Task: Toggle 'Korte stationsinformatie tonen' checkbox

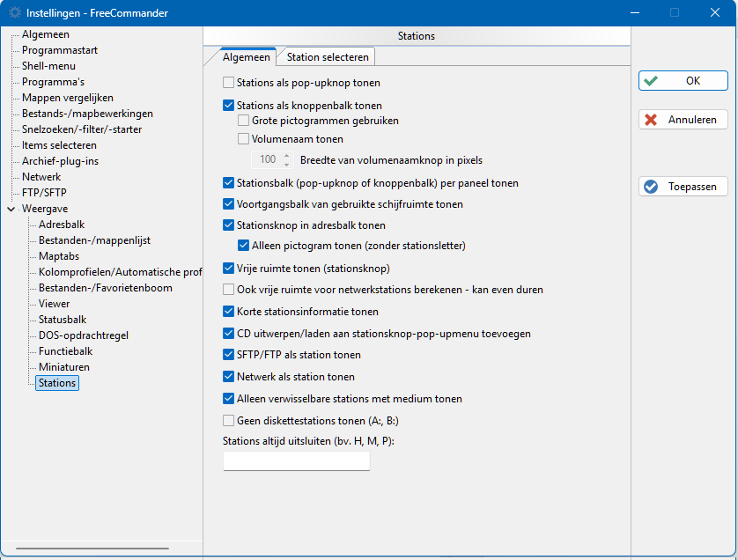Action: (229, 311)
